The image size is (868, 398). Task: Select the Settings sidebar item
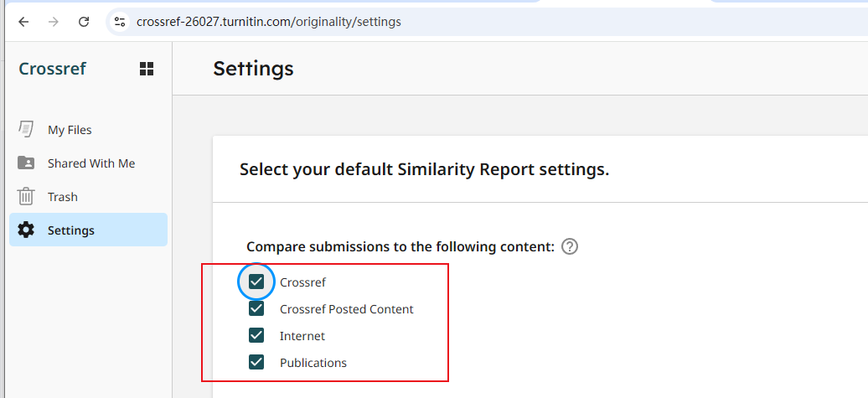click(88, 230)
